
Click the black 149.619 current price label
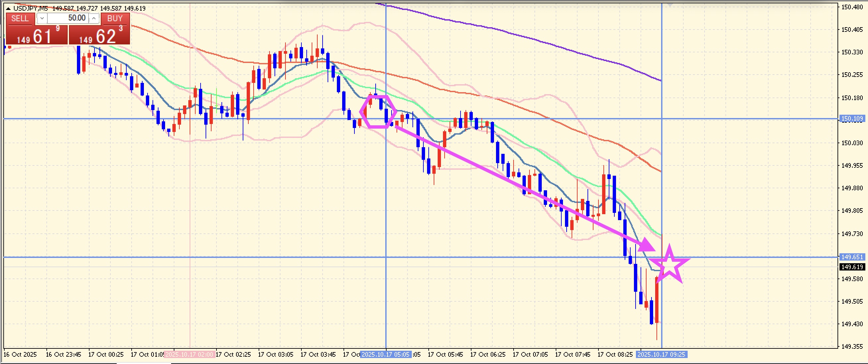852,267
